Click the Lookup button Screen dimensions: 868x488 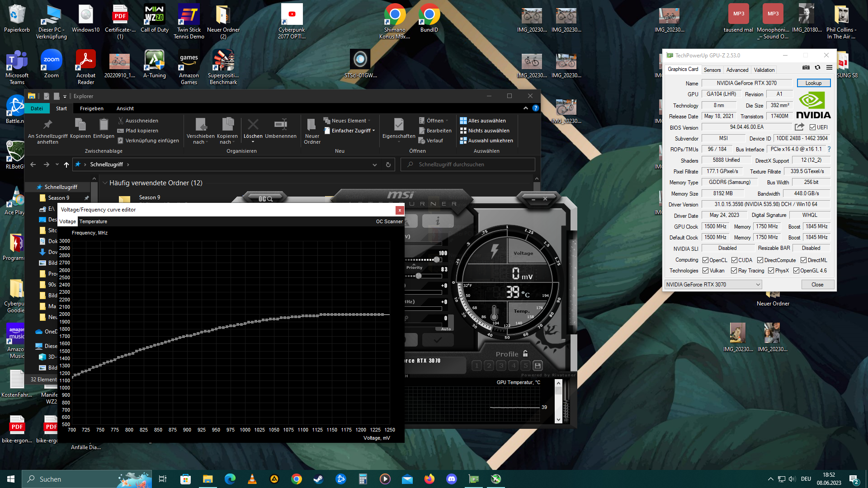(x=813, y=83)
